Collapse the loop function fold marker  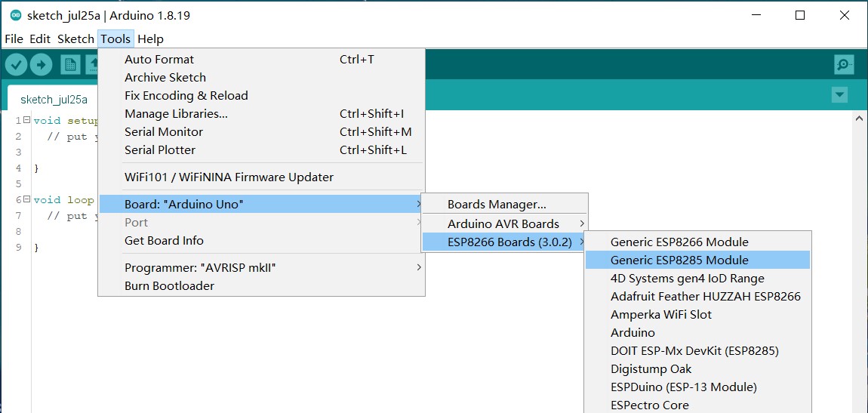pyautogui.click(x=26, y=200)
